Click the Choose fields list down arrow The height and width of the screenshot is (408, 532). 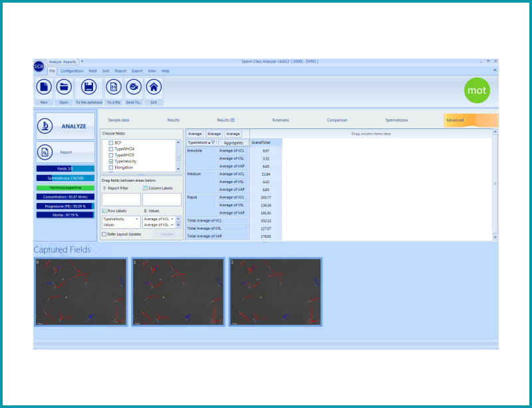[x=178, y=169]
